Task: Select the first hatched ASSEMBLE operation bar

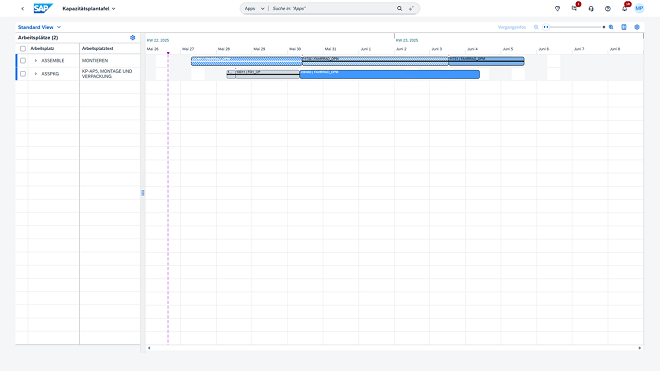Action: point(247,61)
